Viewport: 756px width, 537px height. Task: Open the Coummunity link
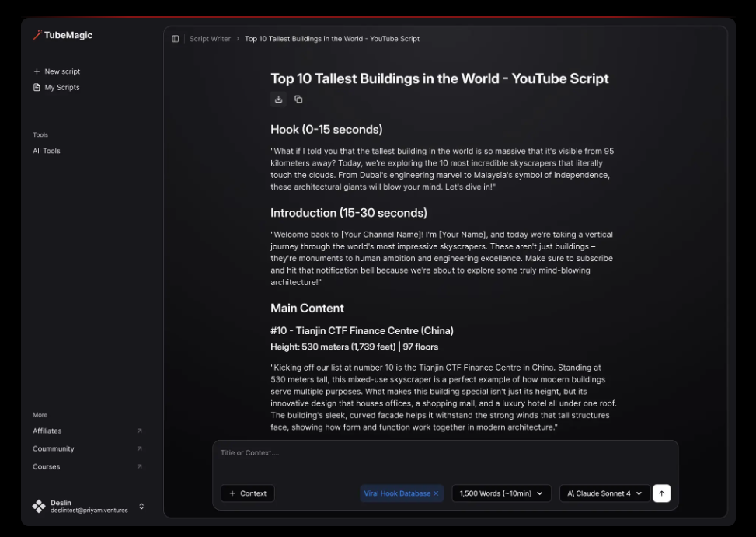pos(54,448)
